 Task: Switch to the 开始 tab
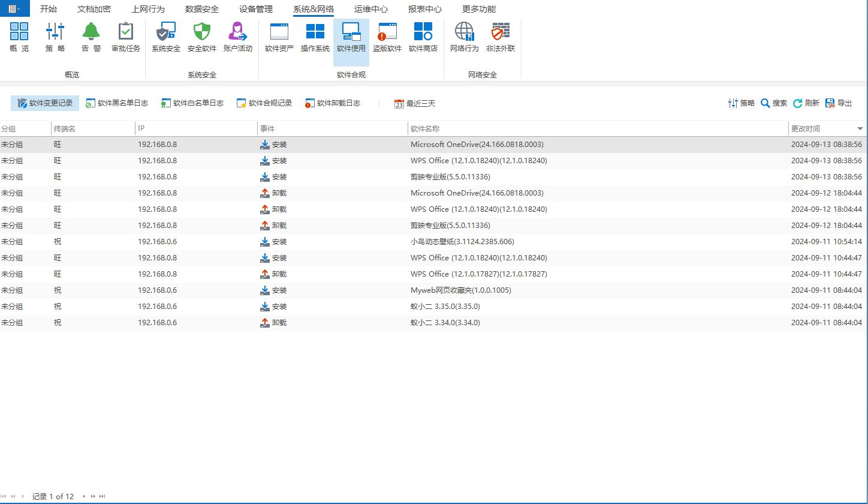click(x=49, y=9)
